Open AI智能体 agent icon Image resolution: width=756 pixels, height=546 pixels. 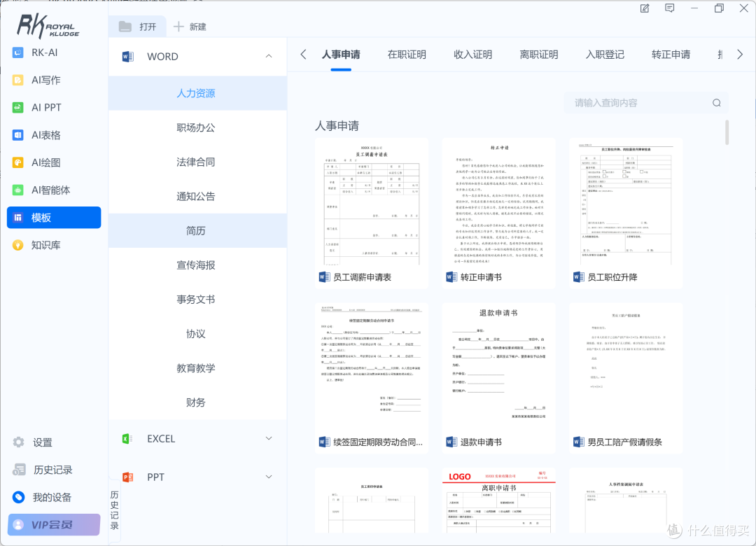(x=17, y=190)
